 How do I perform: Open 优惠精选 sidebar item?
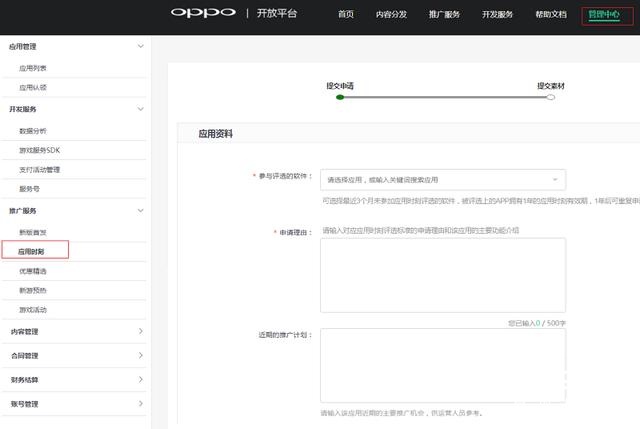[x=33, y=271]
